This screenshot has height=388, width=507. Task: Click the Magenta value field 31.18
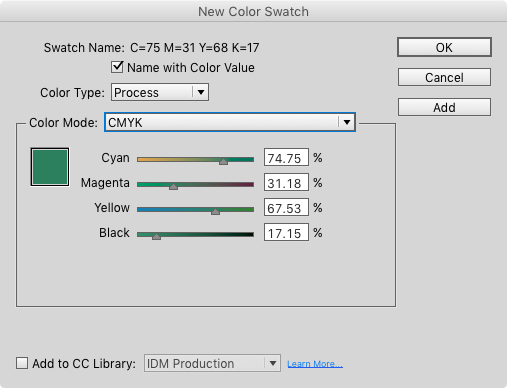click(x=286, y=182)
